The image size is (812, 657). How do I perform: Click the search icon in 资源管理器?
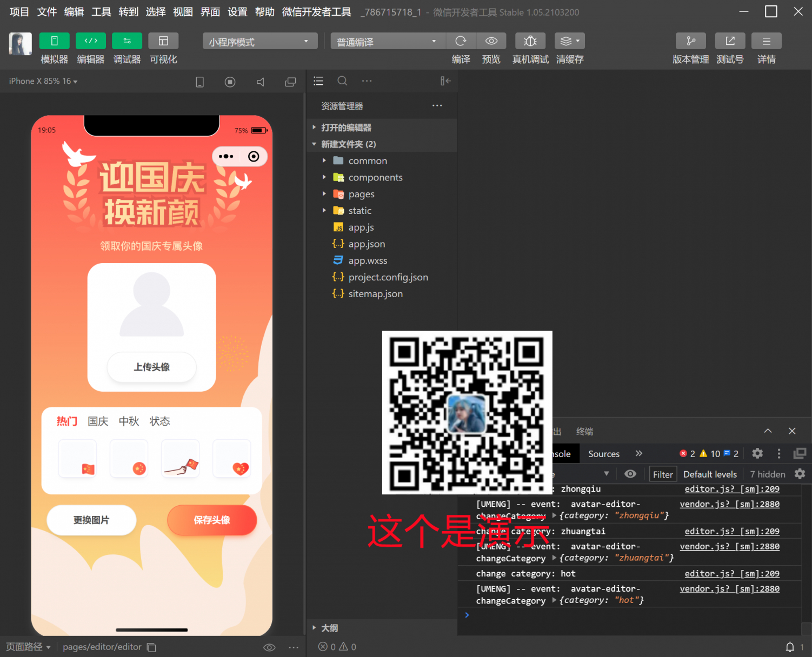342,81
